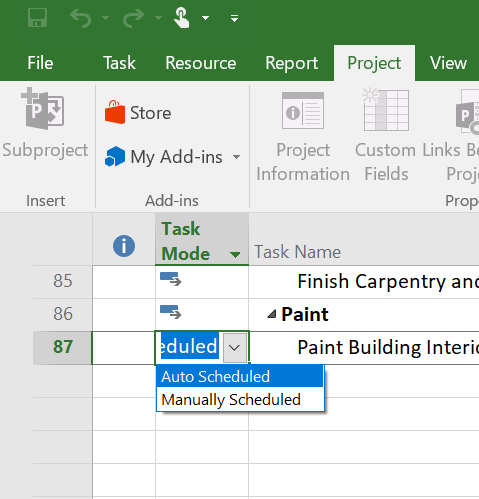
Task: Toggle Touch/Mouse mode hand icon
Action: click(182, 18)
